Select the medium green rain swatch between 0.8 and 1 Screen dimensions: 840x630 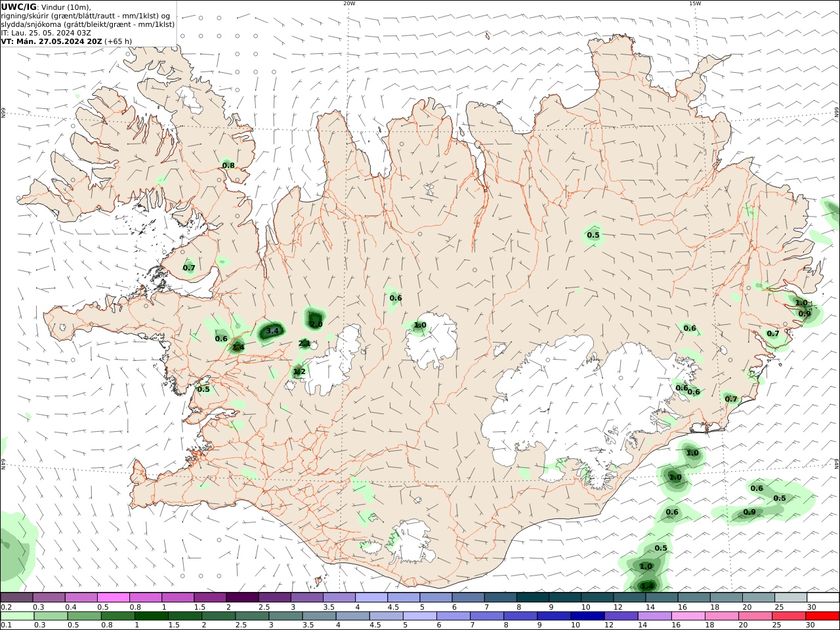click(x=118, y=616)
